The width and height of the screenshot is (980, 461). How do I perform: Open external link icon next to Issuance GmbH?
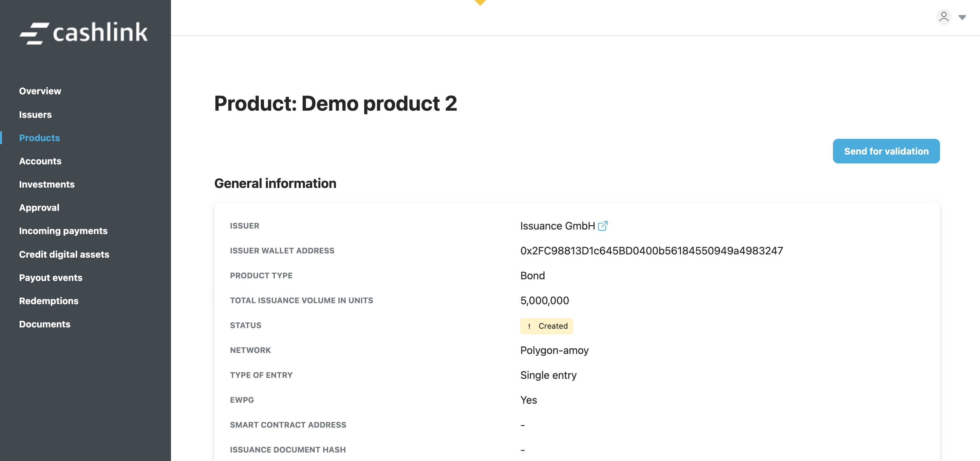point(603,226)
